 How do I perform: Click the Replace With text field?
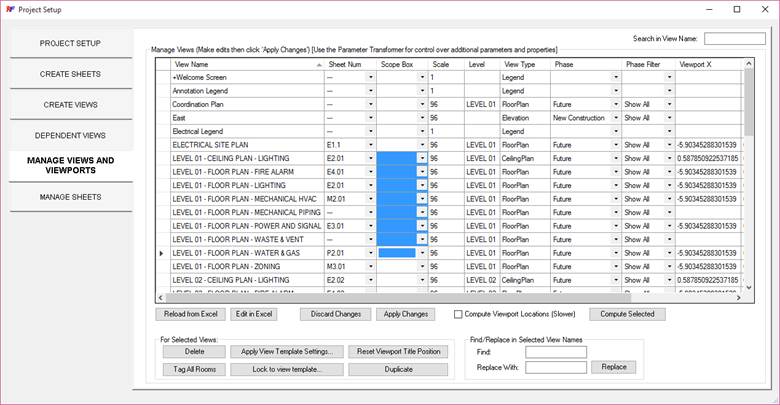pos(556,367)
